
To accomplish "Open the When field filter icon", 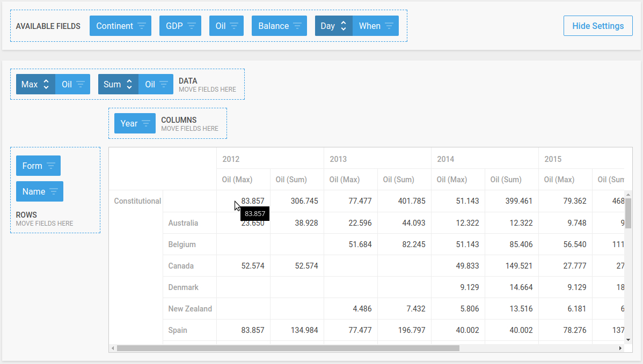I will click(389, 26).
